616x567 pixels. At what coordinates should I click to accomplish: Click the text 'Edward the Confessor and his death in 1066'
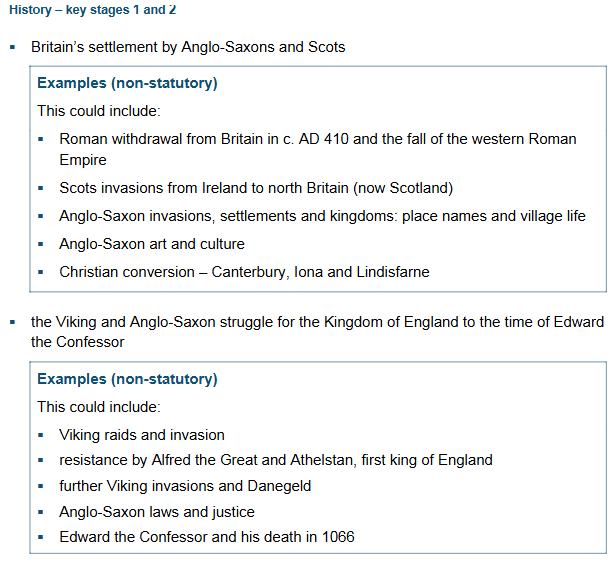point(207,537)
